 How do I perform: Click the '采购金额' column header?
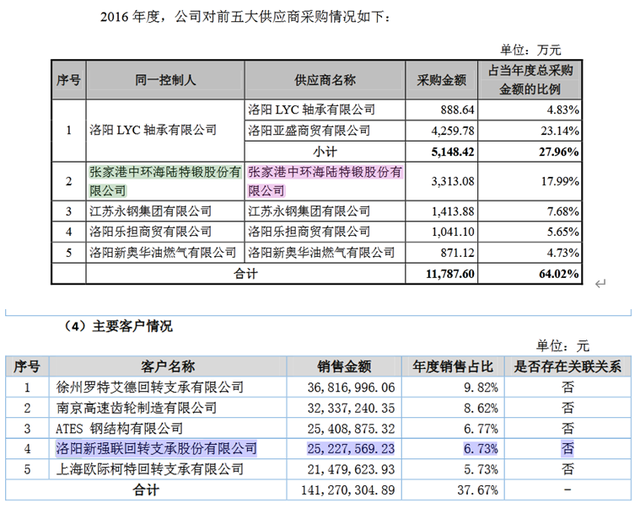tap(441, 80)
